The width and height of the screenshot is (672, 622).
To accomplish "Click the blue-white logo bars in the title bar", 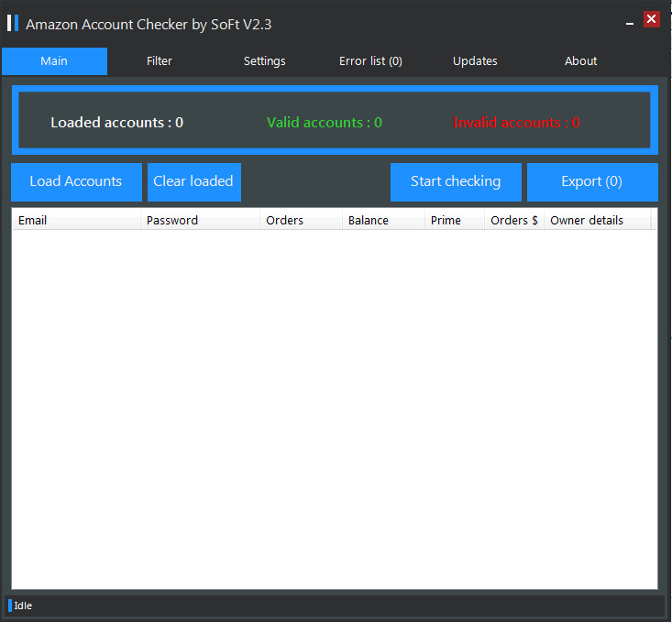I will click(x=13, y=23).
